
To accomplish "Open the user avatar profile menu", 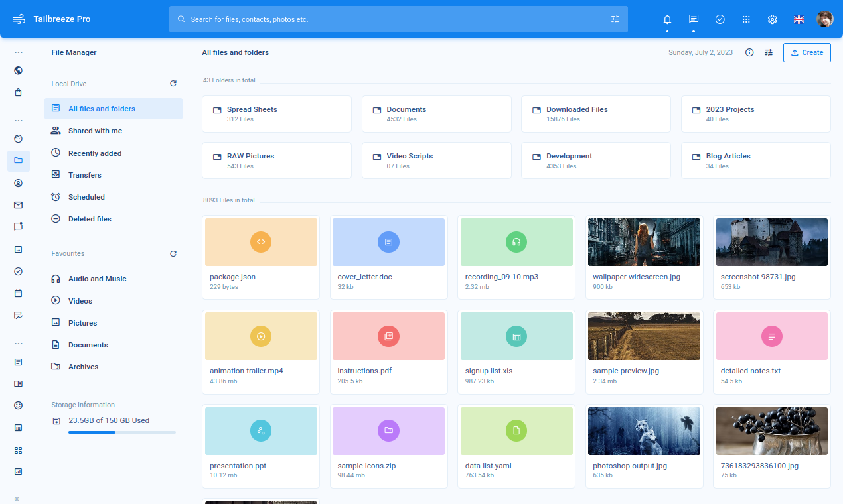I will 825,19.
